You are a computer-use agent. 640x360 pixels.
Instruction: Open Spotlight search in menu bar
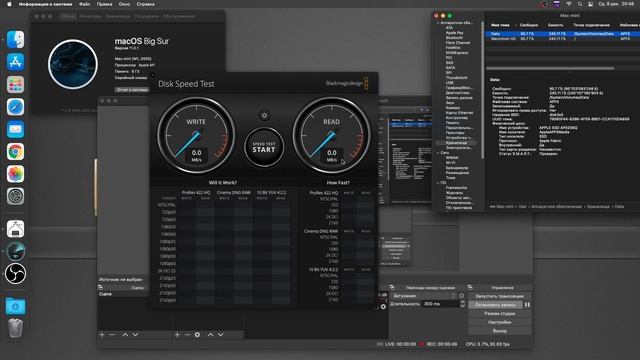[580, 4]
